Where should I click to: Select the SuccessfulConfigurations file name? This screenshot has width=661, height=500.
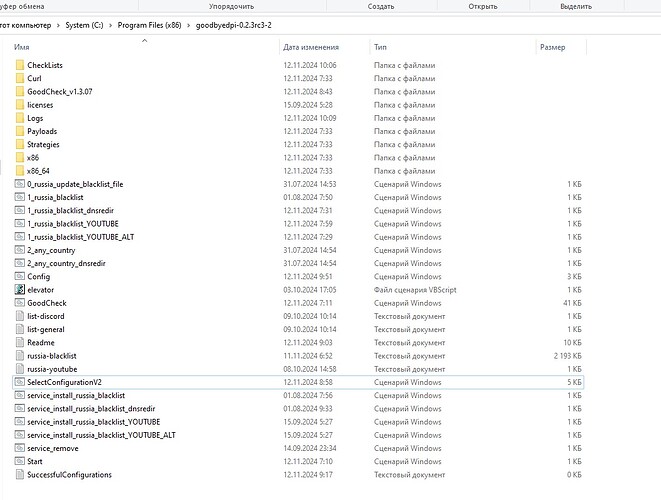click(x=70, y=475)
